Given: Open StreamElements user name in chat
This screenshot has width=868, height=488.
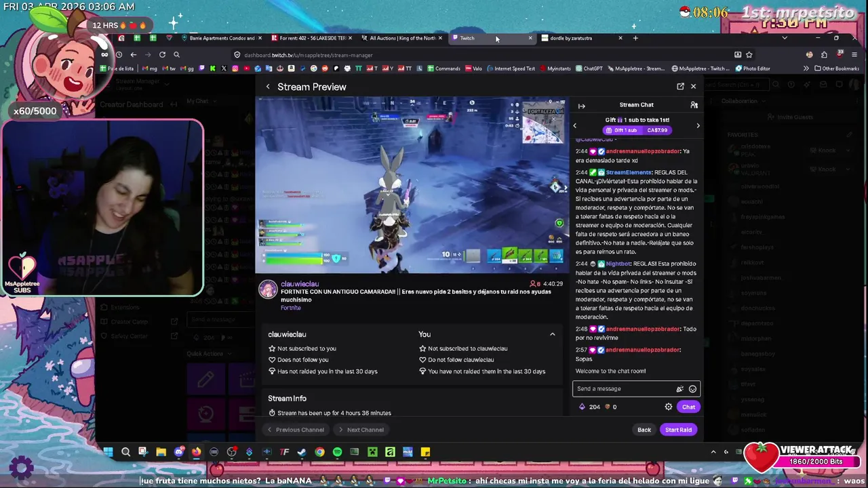Looking at the screenshot, I should [628, 173].
